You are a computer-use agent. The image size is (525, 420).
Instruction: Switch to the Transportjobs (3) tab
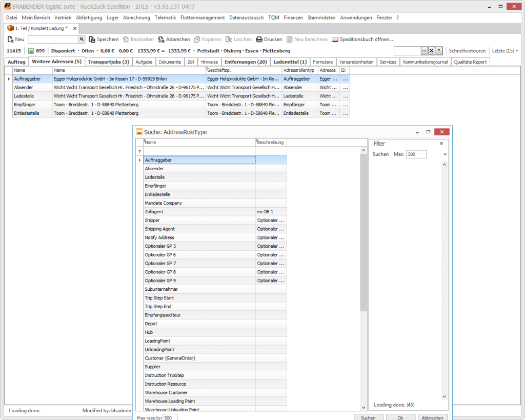point(108,62)
